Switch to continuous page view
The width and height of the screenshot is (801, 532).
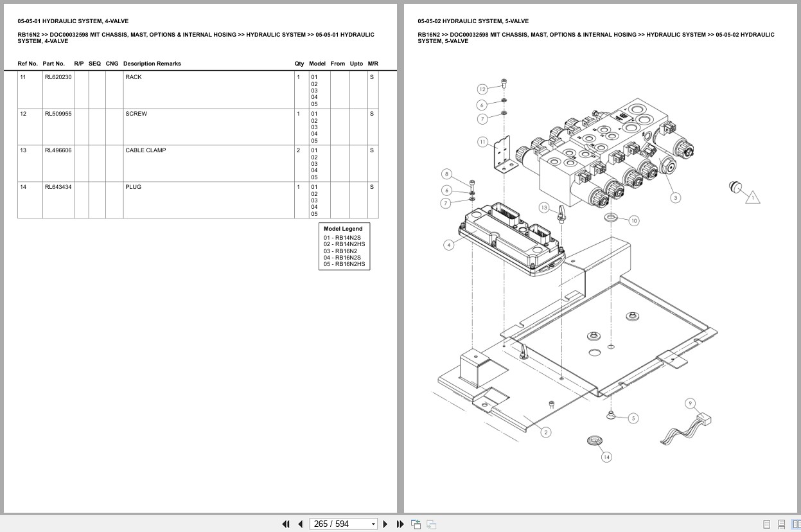pos(782,524)
